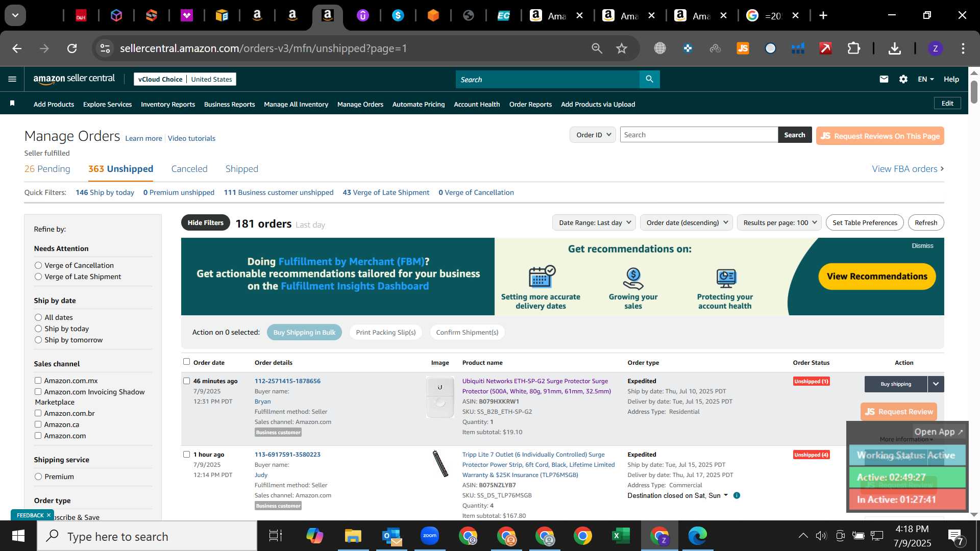Open the browser zoom magnifier icon
The width and height of the screenshot is (980, 551).
coord(597,48)
